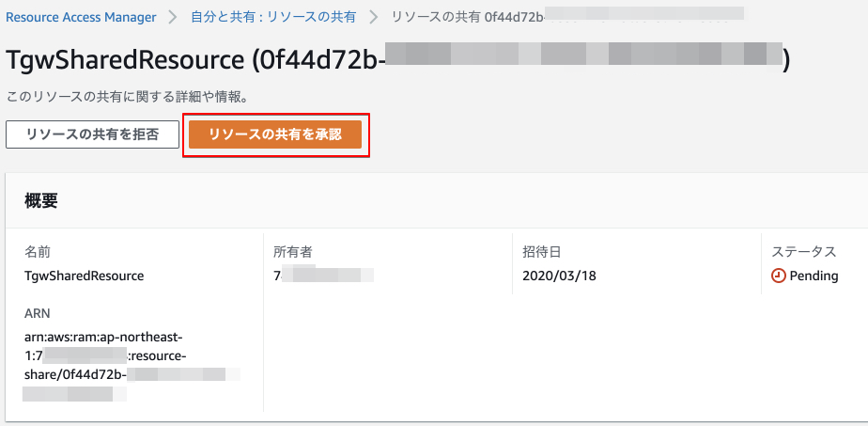Click the 招待日 field label

click(542, 253)
